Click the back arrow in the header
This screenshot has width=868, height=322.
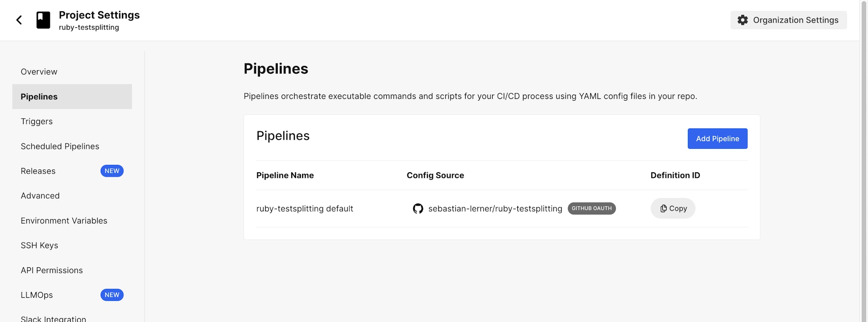coord(19,20)
